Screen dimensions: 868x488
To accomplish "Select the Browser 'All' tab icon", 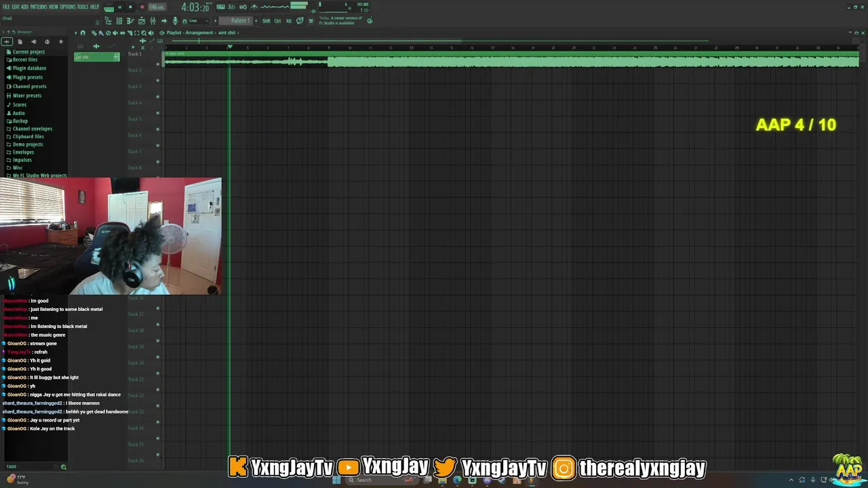I will 7,41.
